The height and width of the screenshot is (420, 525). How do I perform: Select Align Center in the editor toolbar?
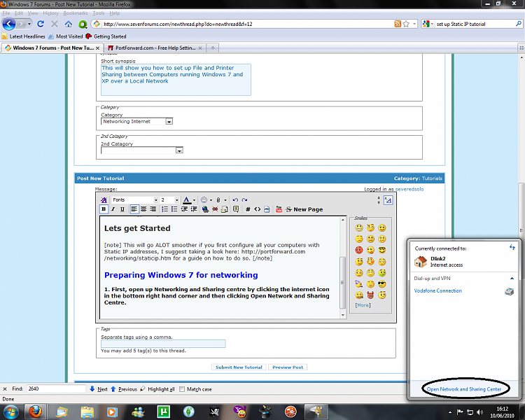pos(143,209)
